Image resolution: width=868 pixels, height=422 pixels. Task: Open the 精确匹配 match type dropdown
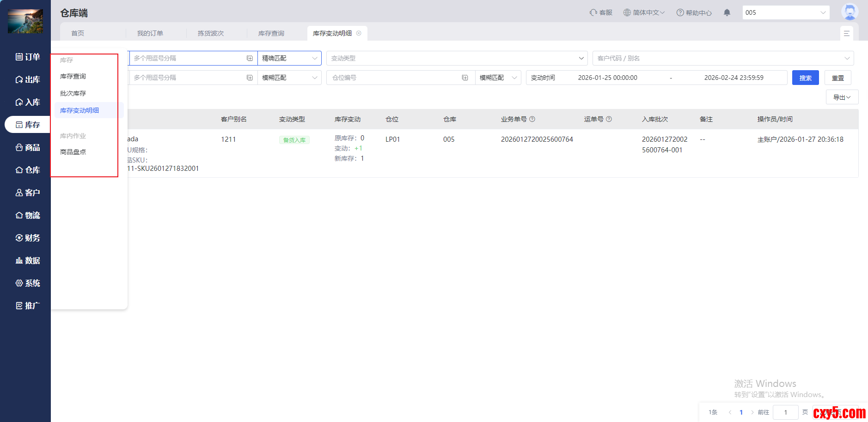point(289,58)
